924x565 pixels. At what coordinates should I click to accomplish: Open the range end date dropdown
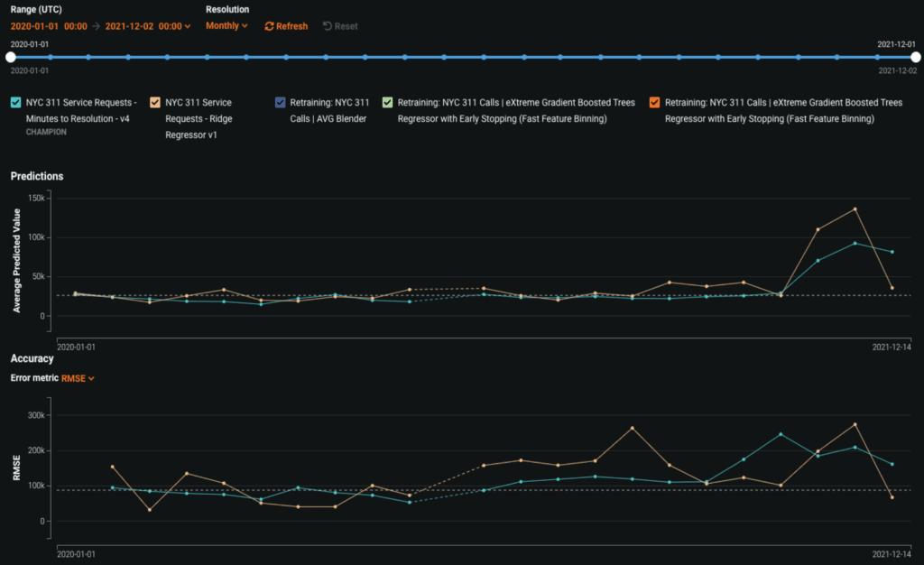pyautogui.click(x=148, y=26)
